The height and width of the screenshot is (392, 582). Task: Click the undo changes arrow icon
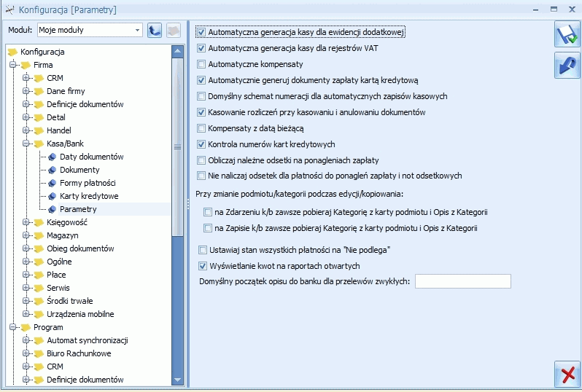[x=567, y=66]
